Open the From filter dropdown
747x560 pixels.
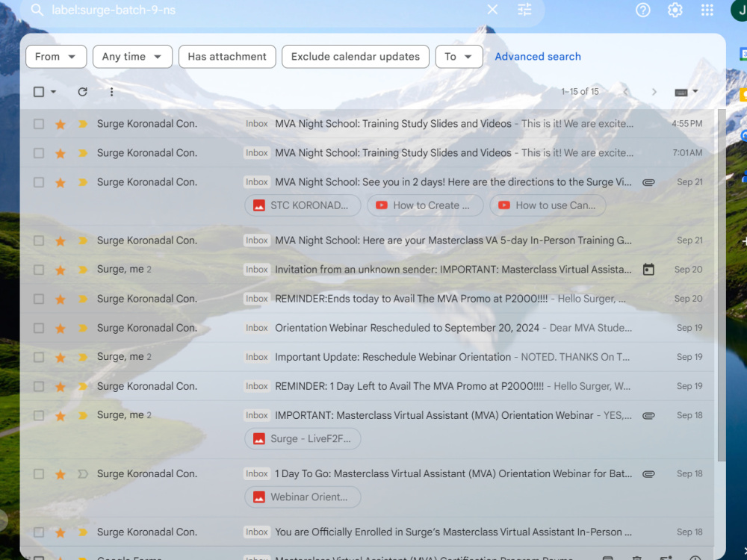tap(56, 57)
